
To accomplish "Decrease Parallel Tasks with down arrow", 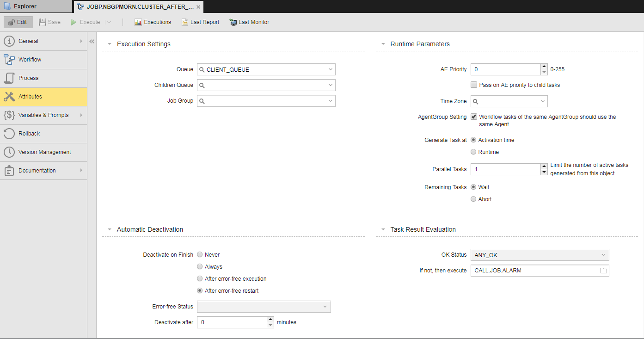I will 544,172.
